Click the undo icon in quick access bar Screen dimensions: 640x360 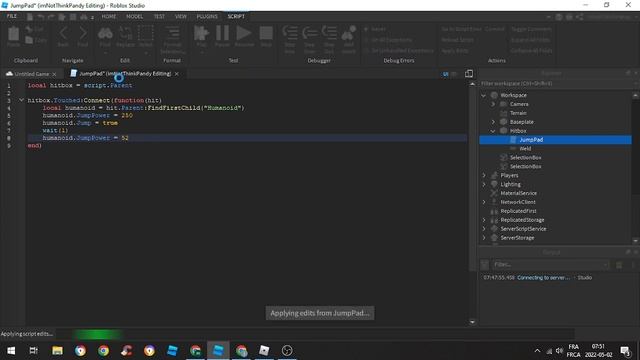click(41, 17)
